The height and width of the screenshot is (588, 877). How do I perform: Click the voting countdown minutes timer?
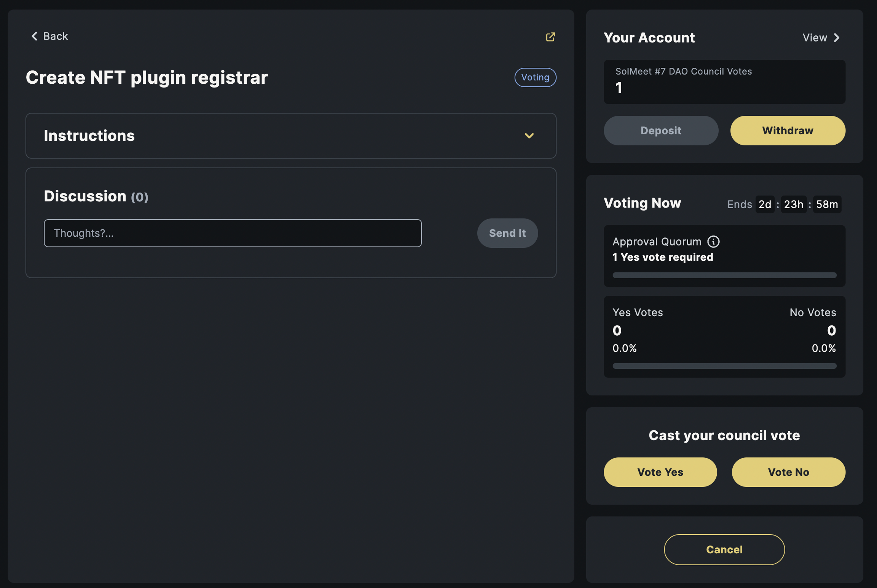point(827,204)
